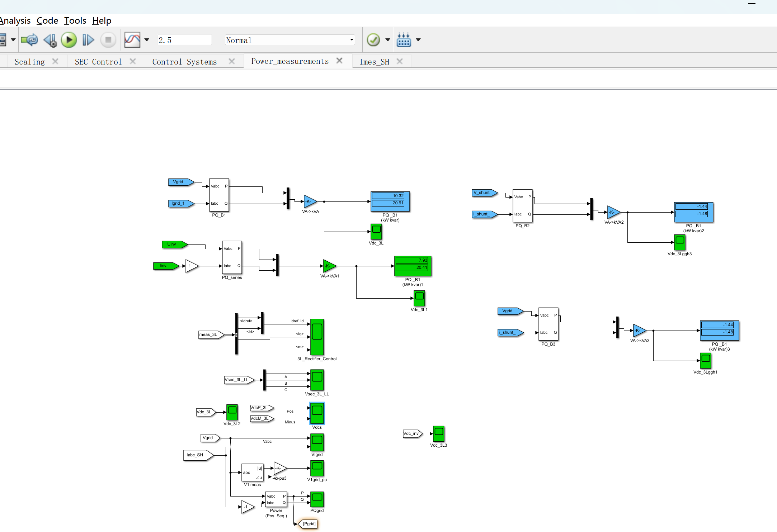Expand the simulation mode Normal dropdown

352,40
